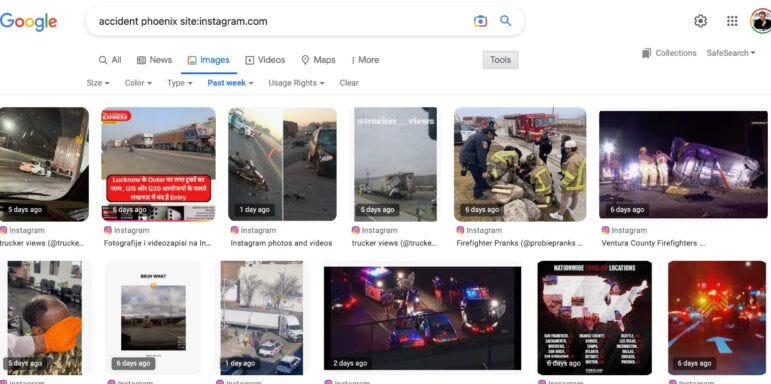The image size is (771, 384).
Task: Click Instagram icon under Fotografije result
Action: click(108, 230)
